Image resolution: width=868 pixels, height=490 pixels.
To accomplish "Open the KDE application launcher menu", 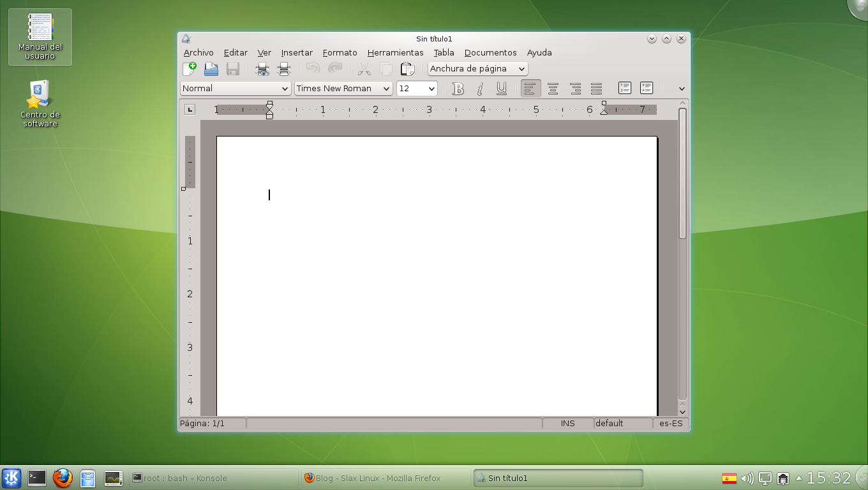I will [x=12, y=478].
